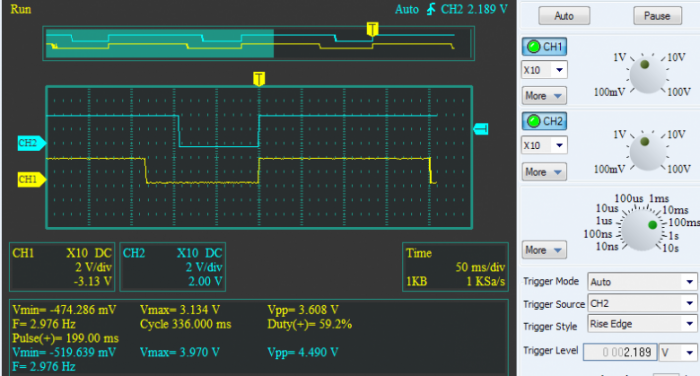700x376 pixels.
Task: Click the Auto button
Action: [564, 16]
